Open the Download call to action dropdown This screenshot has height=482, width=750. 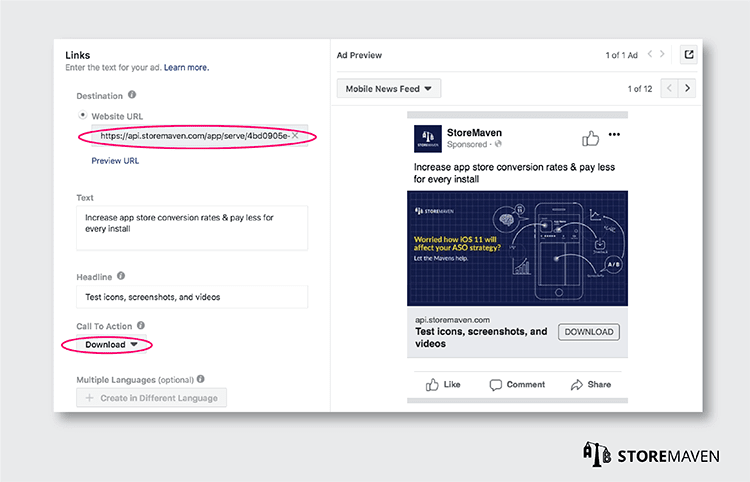(111, 344)
